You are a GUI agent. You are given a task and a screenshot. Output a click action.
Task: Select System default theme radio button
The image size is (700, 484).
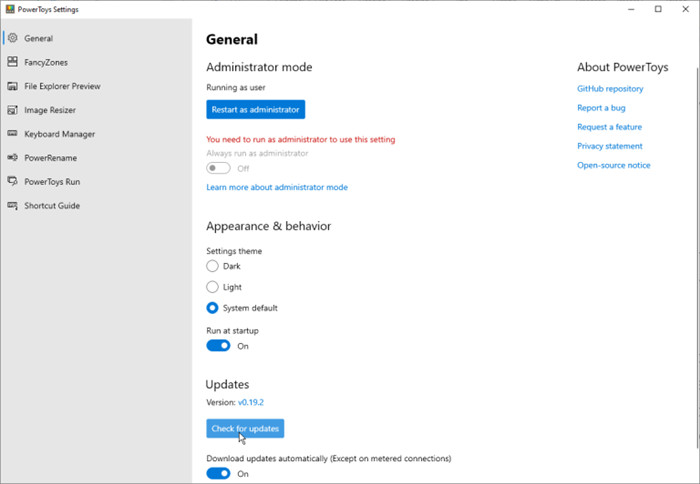point(212,308)
